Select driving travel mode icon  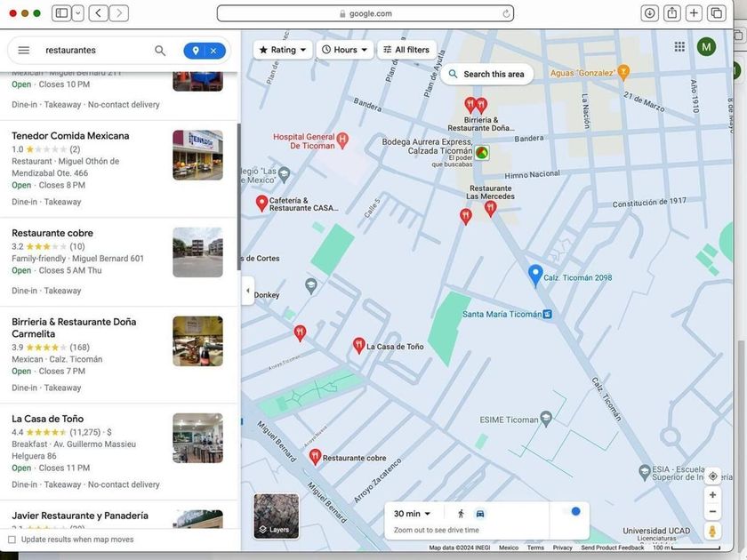click(x=480, y=514)
